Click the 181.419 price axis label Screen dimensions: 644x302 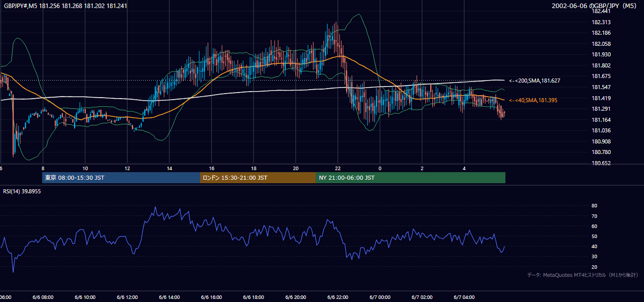pyautogui.click(x=601, y=98)
